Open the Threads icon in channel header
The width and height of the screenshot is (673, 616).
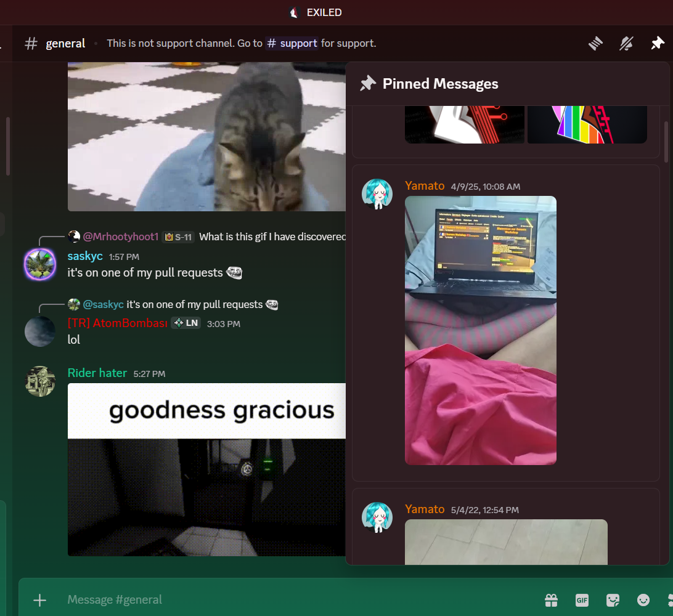point(595,43)
